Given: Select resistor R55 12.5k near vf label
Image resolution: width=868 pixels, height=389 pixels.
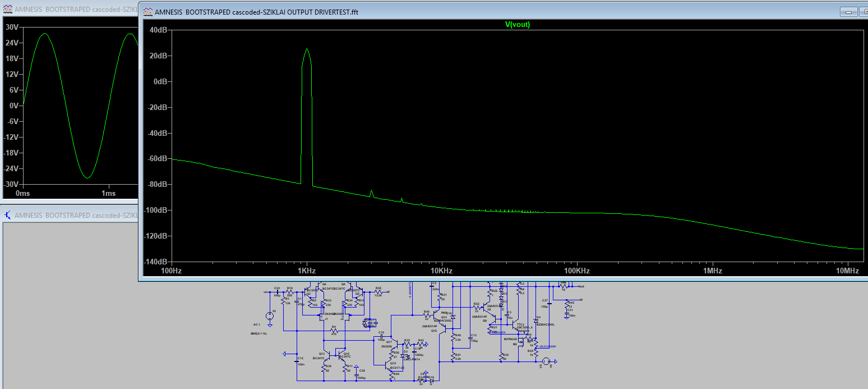Looking at the screenshot, I should pyautogui.click(x=378, y=292).
